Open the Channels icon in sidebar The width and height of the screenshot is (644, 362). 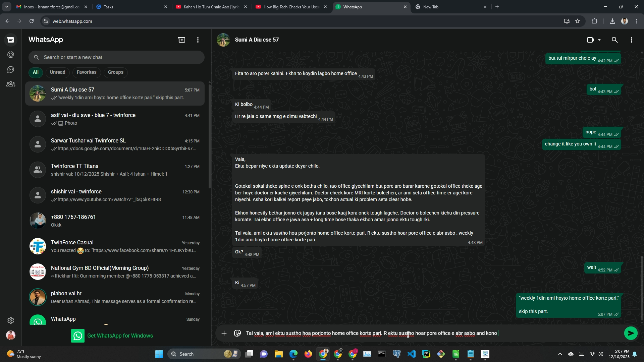click(11, 69)
